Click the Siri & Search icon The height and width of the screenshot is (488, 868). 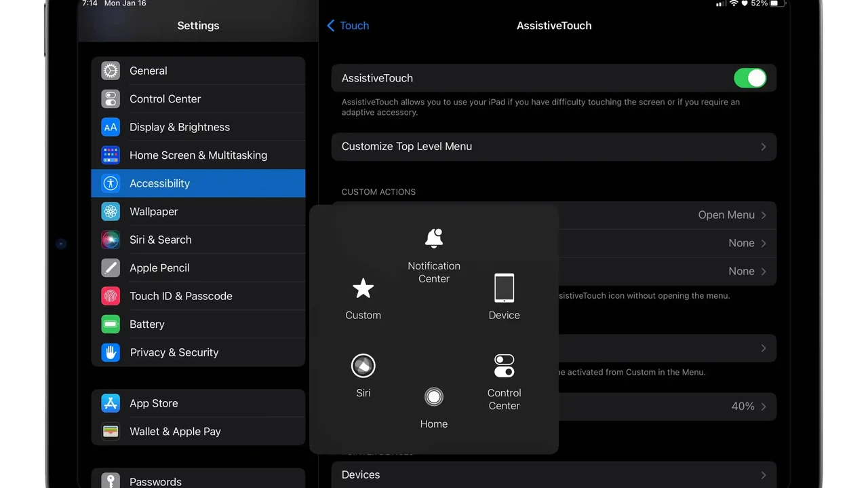[111, 240]
